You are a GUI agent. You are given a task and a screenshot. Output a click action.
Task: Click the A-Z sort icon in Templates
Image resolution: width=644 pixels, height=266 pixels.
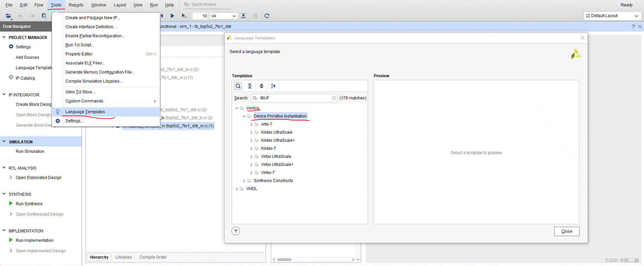pyautogui.click(x=273, y=86)
